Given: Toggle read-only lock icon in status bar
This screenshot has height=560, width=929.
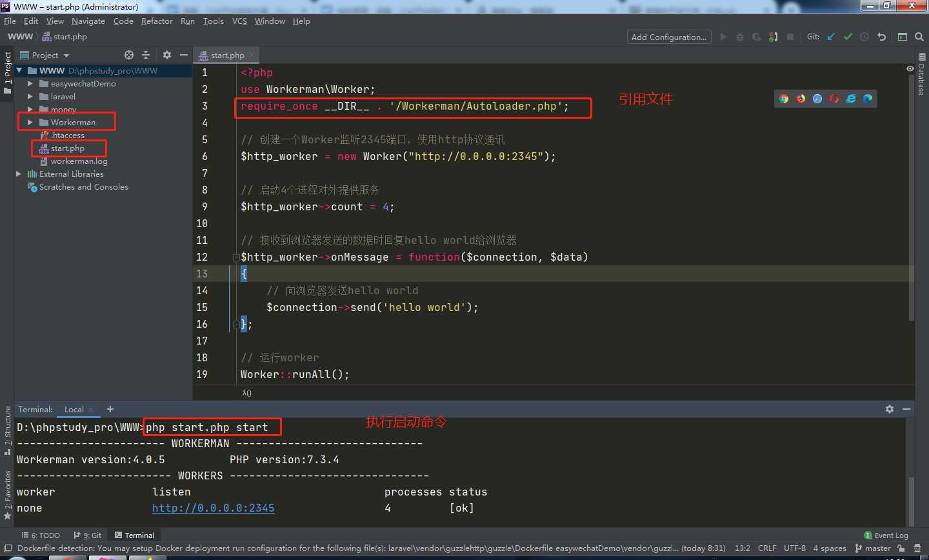Looking at the screenshot, I should (901, 548).
